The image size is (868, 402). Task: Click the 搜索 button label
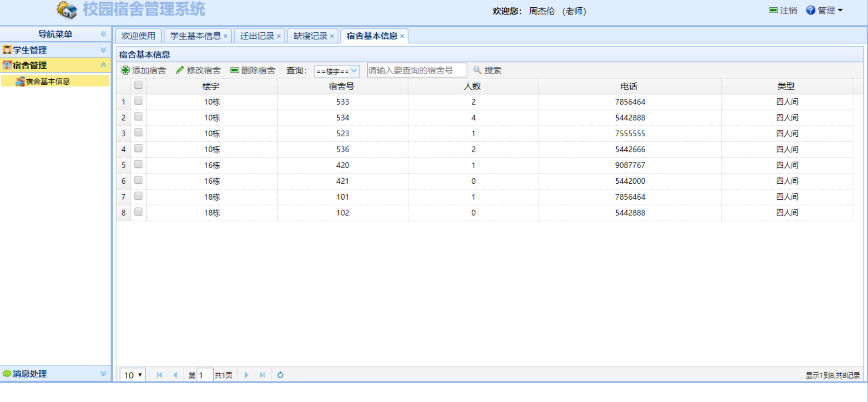493,70
